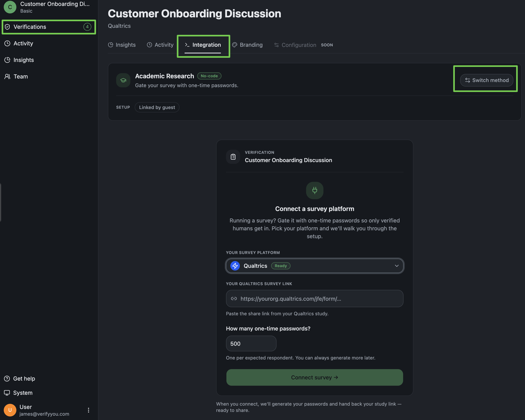The width and height of the screenshot is (525, 420).
Task: Focus the one-time passwords count field
Action: [251, 343]
